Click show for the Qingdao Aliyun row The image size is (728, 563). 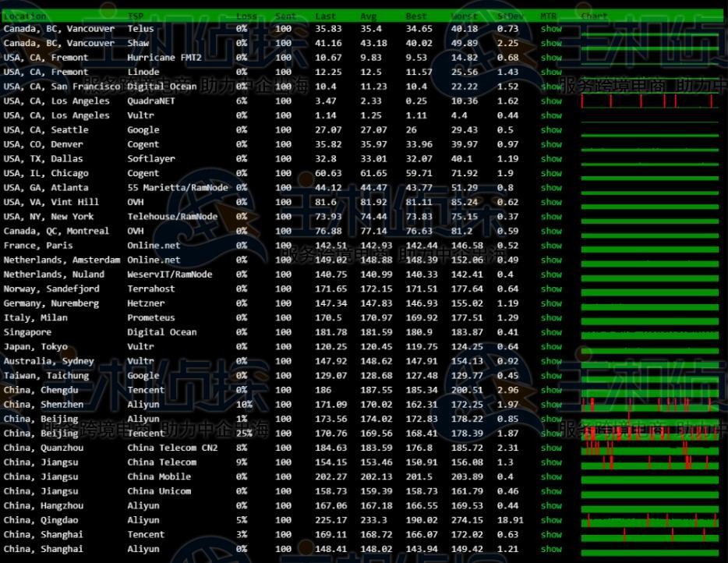(x=551, y=519)
